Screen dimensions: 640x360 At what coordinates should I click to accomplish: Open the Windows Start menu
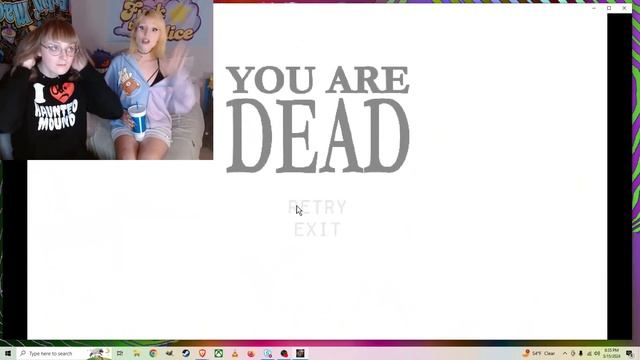[8, 353]
